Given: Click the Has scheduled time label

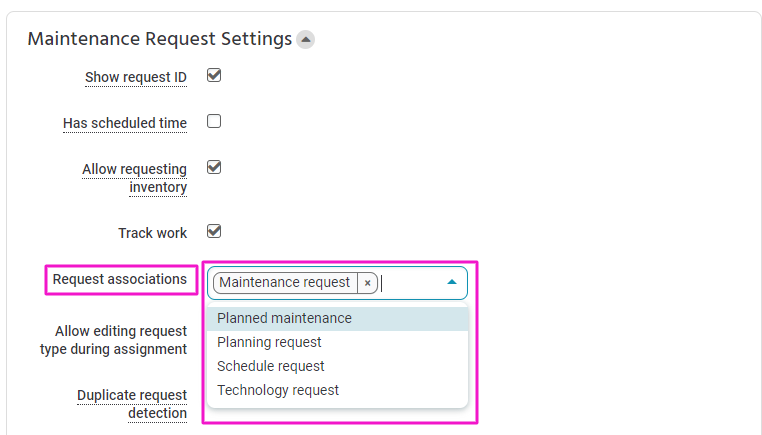Looking at the screenshot, I should (125, 123).
